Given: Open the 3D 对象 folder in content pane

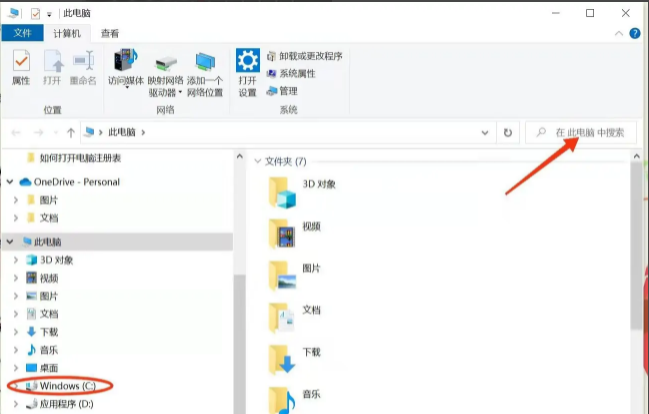Looking at the screenshot, I should pyautogui.click(x=285, y=191).
